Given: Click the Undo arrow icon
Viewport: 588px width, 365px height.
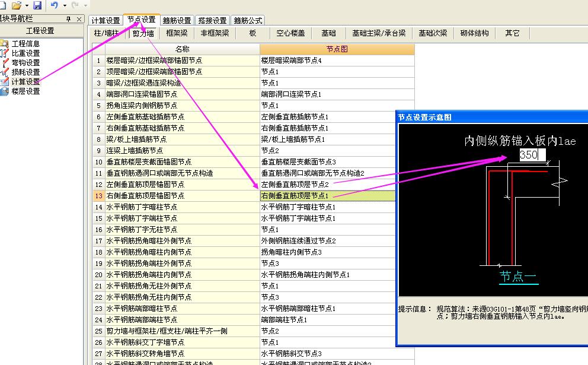Looking at the screenshot, I should 55,5.
